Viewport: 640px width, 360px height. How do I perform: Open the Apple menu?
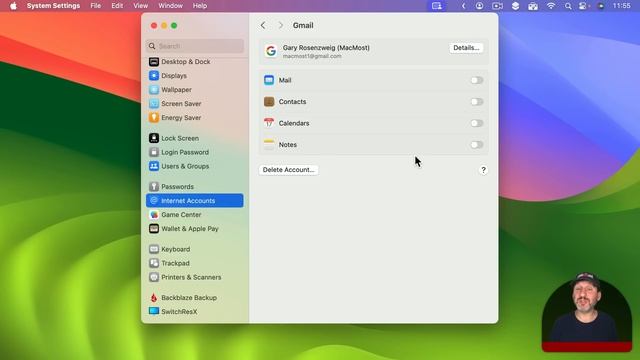coord(13,6)
